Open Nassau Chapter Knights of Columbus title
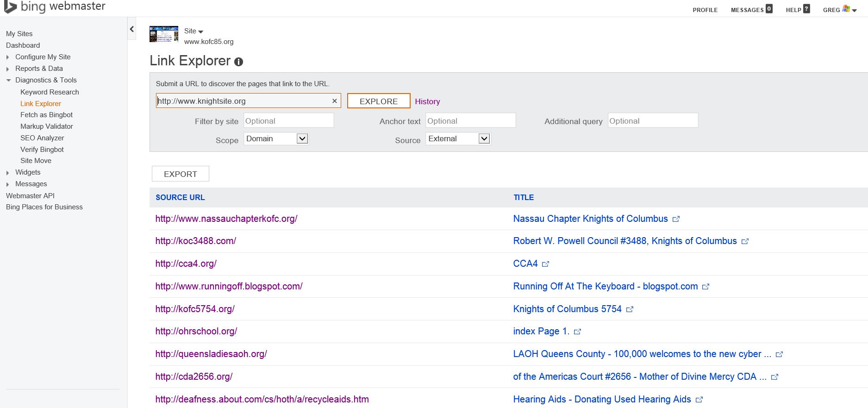Image resolution: width=868 pixels, height=408 pixels. (x=591, y=219)
